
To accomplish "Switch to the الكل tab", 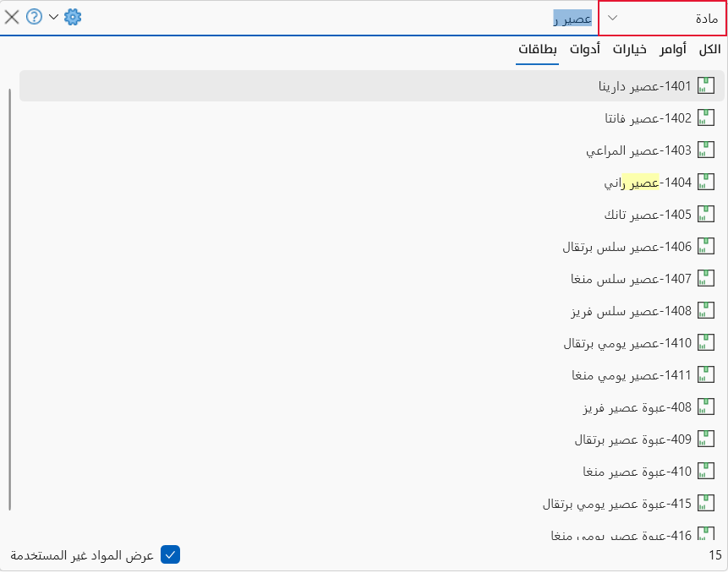I will 709,50.
